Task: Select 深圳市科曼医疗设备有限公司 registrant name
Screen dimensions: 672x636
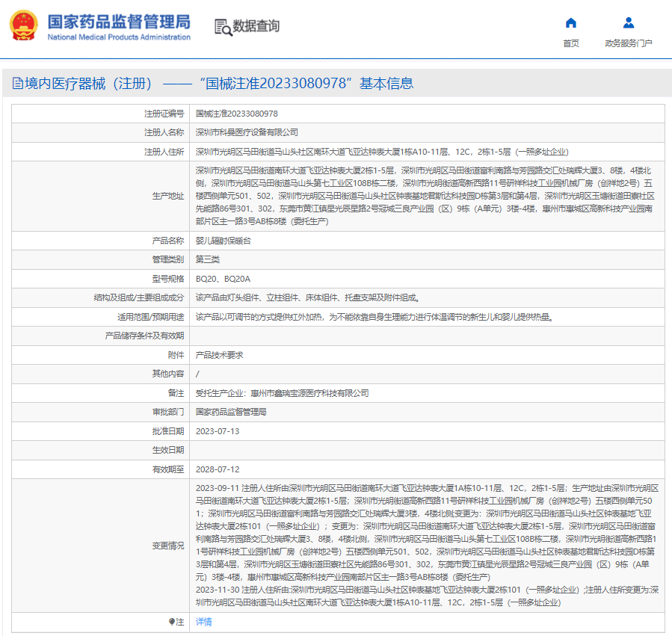Action: pyautogui.click(x=247, y=132)
